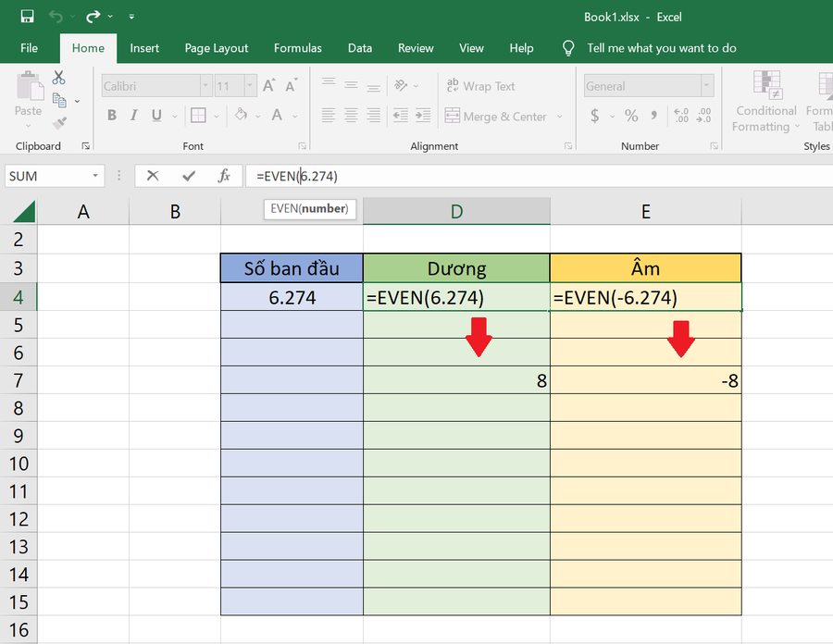Click Enter checkmark in formula bar
833x644 pixels.
(x=189, y=176)
